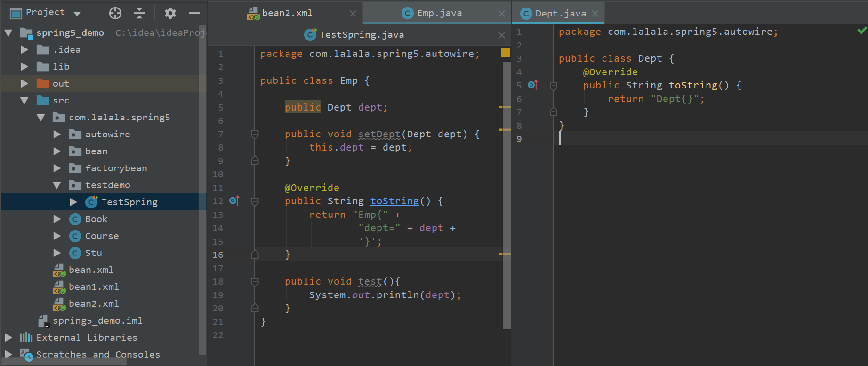This screenshot has height=366, width=868.
Task: Click warning stripe mark near Emp line 16
Action: coord(505,254)
